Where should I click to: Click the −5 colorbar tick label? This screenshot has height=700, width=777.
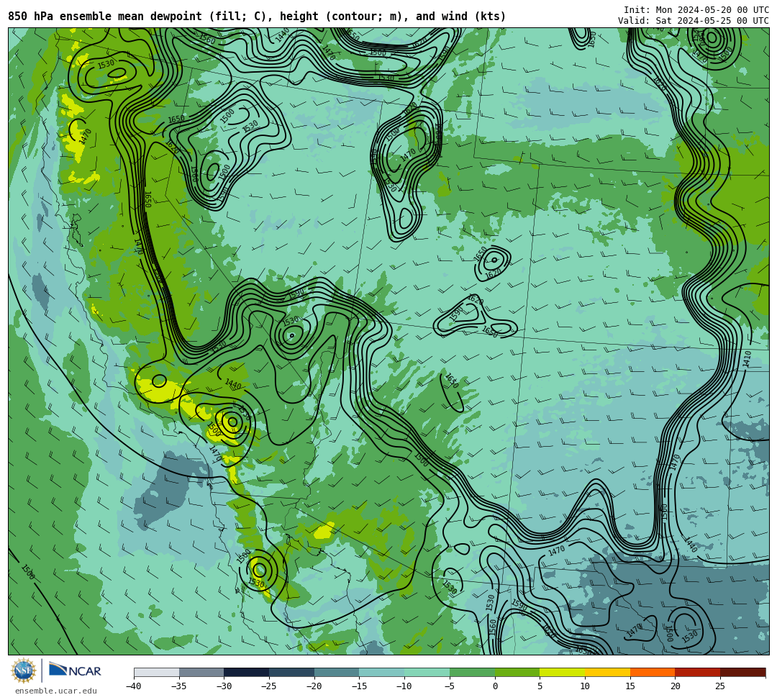[450, 686]
